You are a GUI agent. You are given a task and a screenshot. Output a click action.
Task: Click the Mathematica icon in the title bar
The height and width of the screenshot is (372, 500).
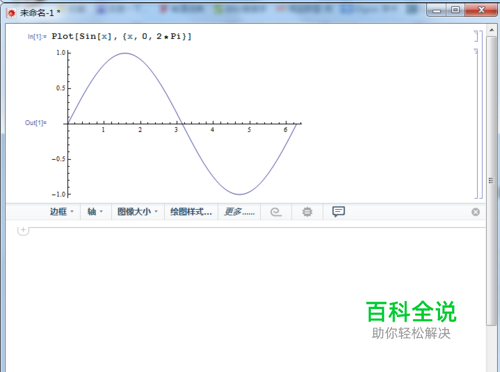pyautogui.click(x=11, y=13)
